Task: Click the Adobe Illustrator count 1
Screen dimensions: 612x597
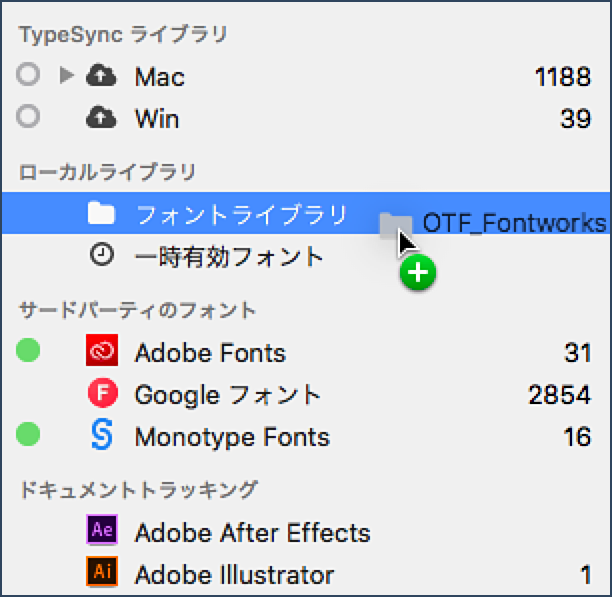Action: pyautogui.click(x=585, y=575)
